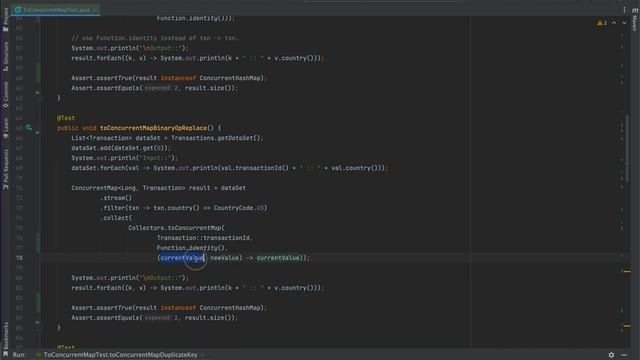Click the .stream() call
This screenshot has height=360, width=640.
(x=116, y=198)
